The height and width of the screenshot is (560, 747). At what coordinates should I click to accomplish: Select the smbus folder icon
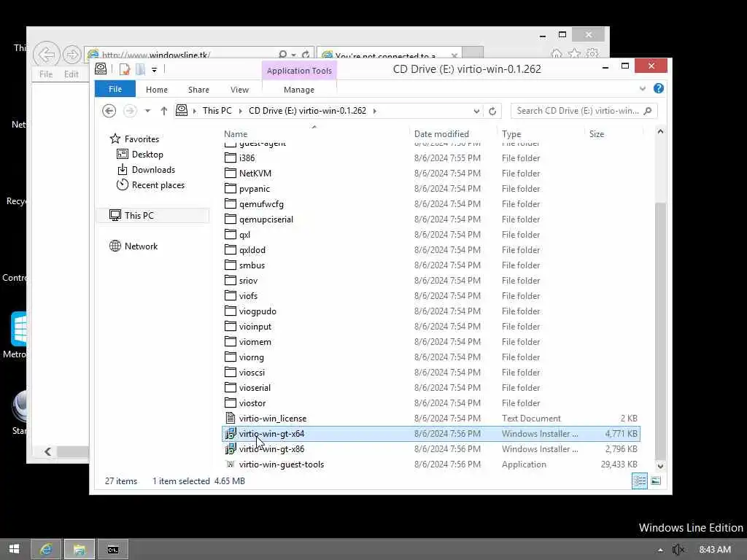point(230,265)
